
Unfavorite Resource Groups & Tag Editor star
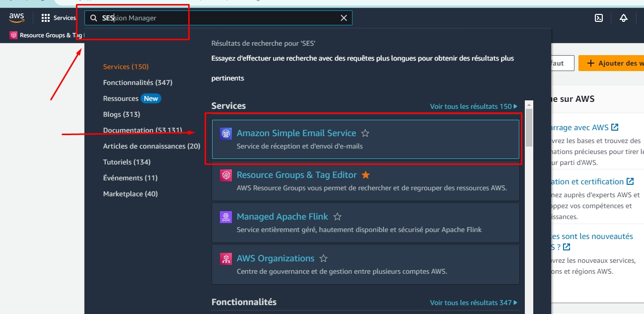coord(366,175)
